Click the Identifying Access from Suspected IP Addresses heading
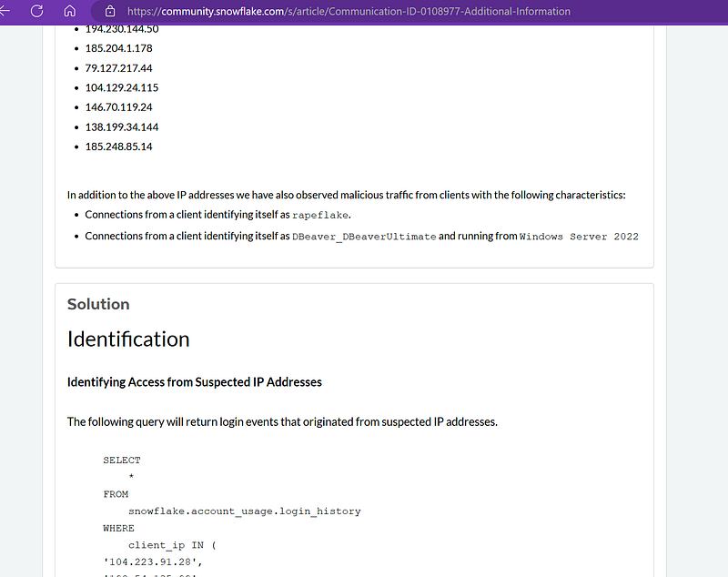Viewport: 728px width, 577px height. coord(194,382)
